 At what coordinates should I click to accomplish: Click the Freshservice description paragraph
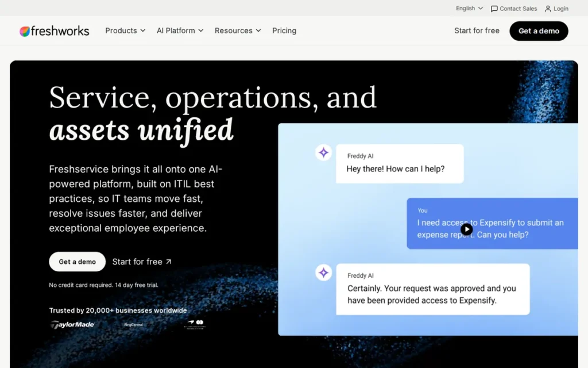click(x=136, y=198)
